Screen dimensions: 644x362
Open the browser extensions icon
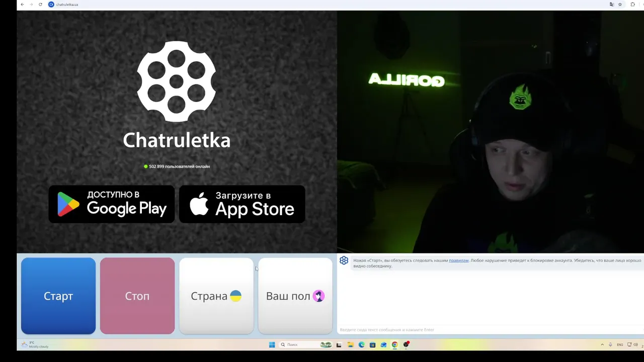pyautogui.click(x=632, y=5)
